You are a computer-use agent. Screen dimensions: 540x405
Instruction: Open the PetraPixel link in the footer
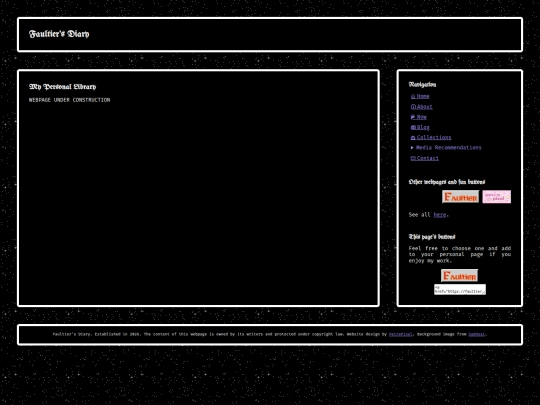[401, 334]
